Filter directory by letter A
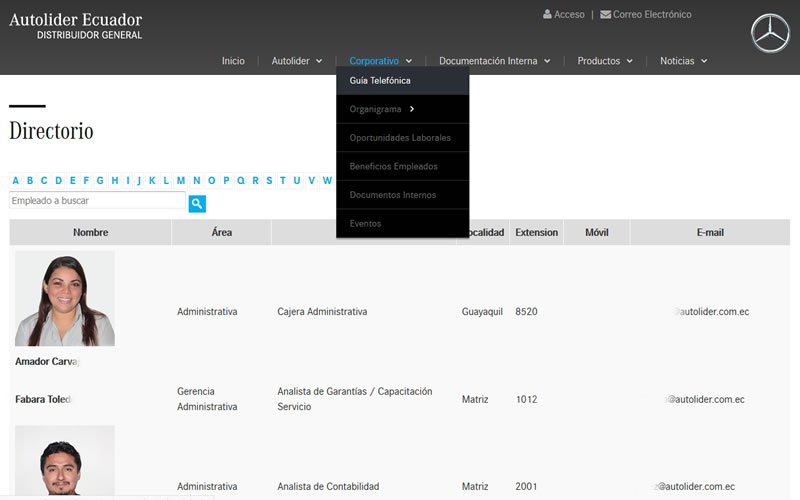Screen dimensions: 800x500 pos(16,181)
